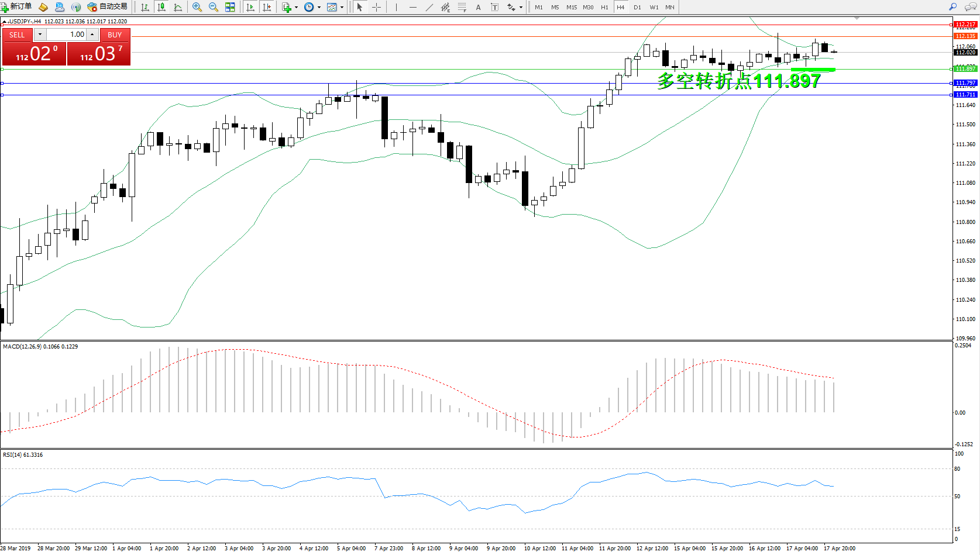This screenshot has width=980, height=555.
Task: Switch to the M15 timeframe
Action: [571, 7]
